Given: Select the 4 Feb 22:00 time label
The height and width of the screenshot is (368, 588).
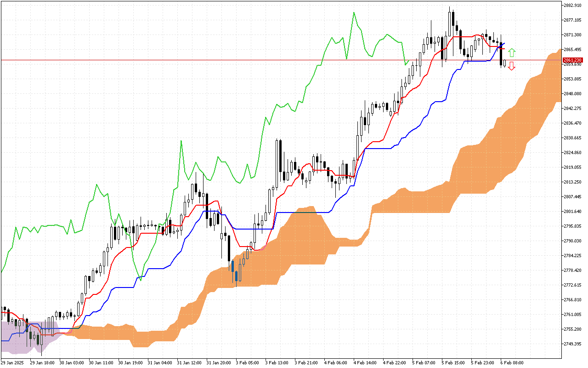Looking at the screenshot, I should click(394, 362).
